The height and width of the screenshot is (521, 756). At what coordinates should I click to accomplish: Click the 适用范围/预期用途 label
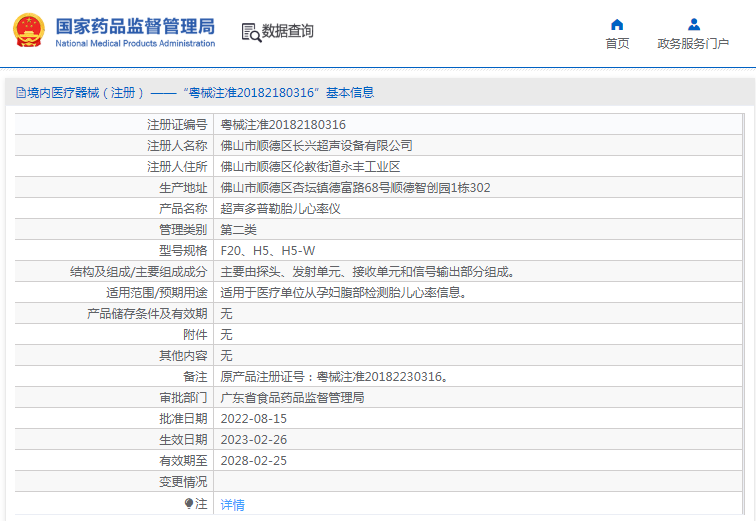[157, 293]
